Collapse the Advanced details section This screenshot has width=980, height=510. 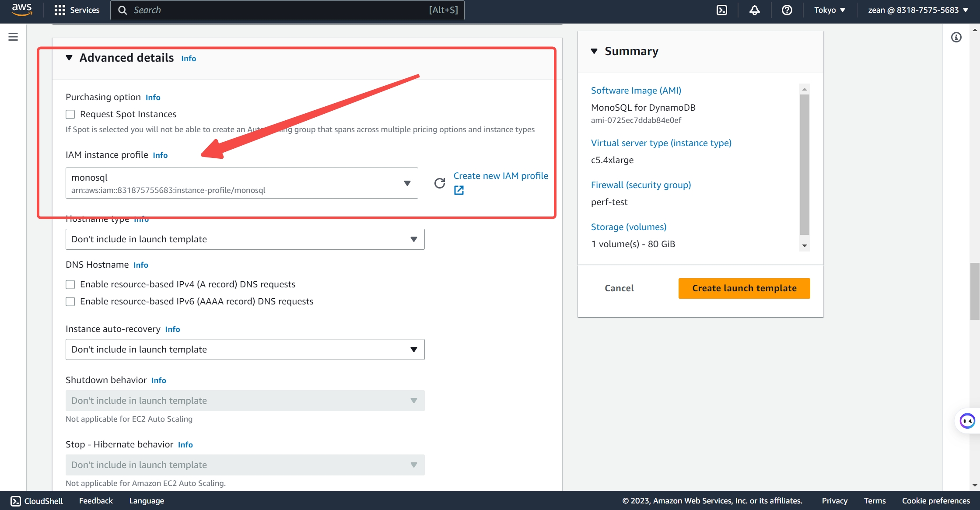[x=69, y=58]
